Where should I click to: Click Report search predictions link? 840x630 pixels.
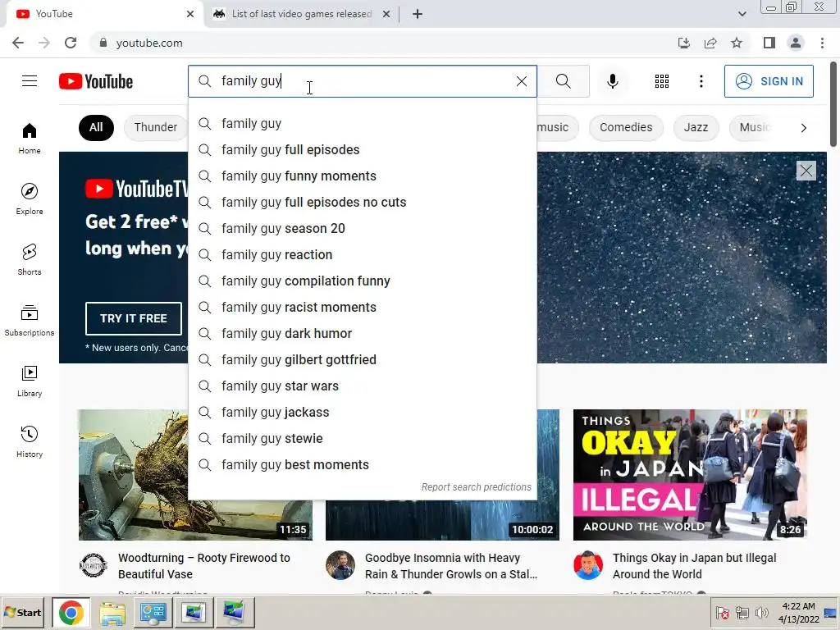tap(476, 487)
